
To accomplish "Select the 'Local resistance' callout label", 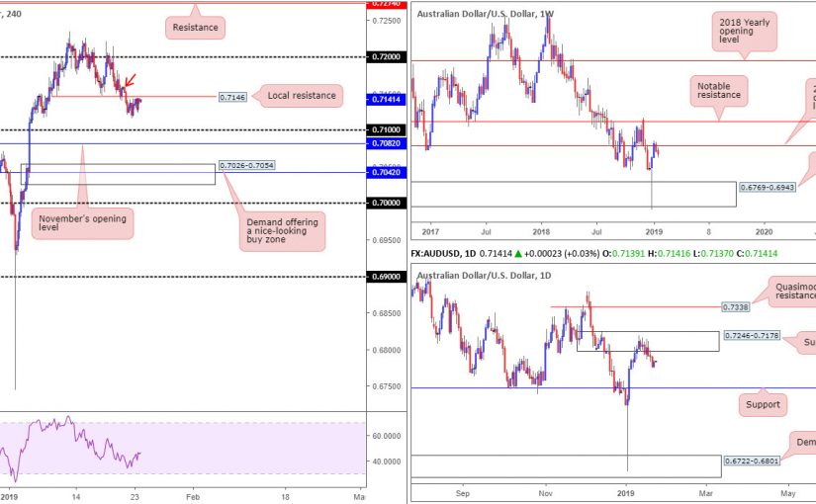I will [x=301, y=96].
